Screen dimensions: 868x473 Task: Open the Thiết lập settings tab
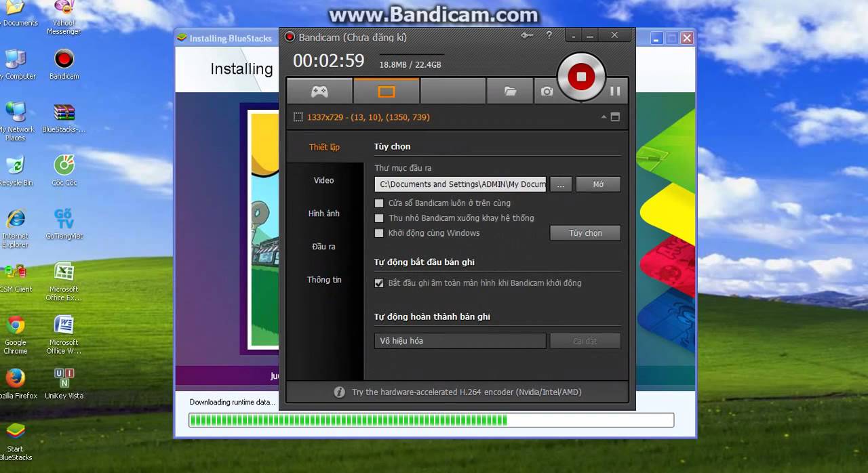coord(324,147)
